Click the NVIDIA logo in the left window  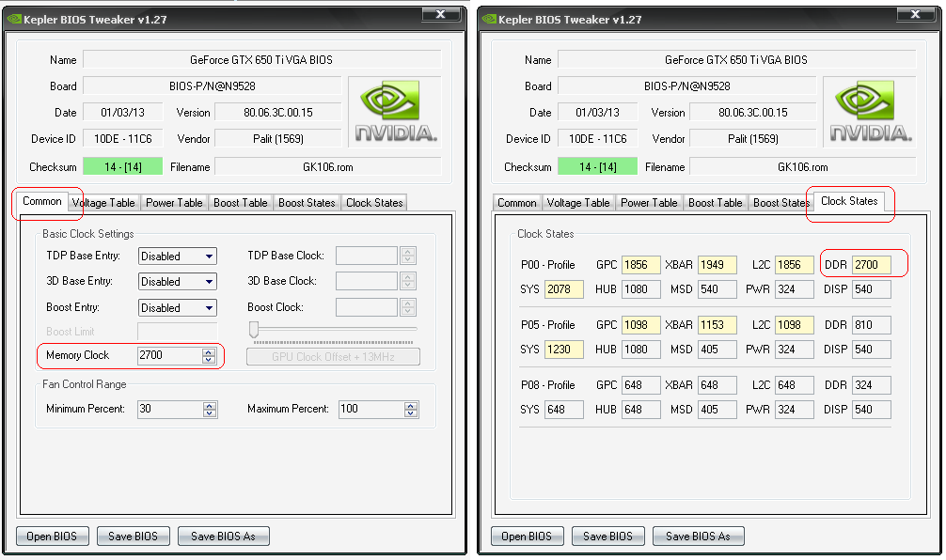(395, 112)
